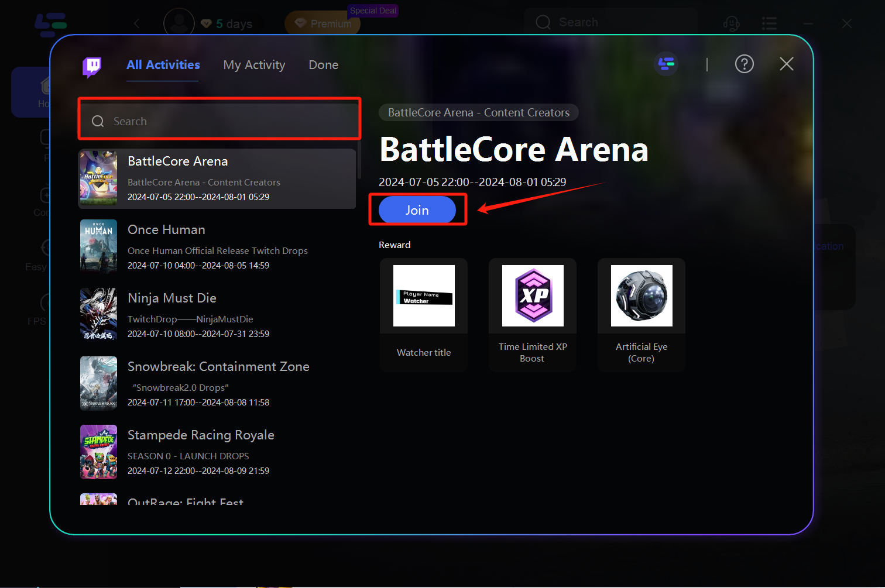Click the Stampede Racing Royale thumbnail

point(98,452)
